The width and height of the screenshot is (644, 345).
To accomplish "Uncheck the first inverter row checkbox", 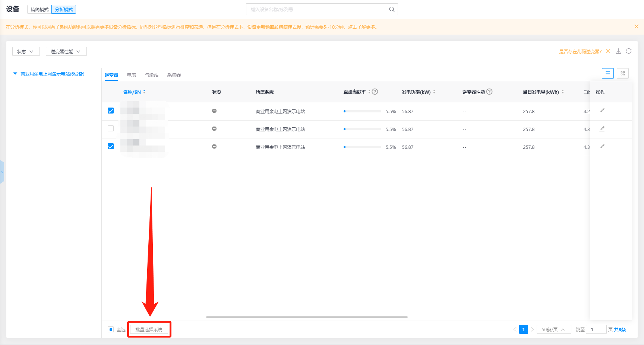I will (x=111, y=111).
